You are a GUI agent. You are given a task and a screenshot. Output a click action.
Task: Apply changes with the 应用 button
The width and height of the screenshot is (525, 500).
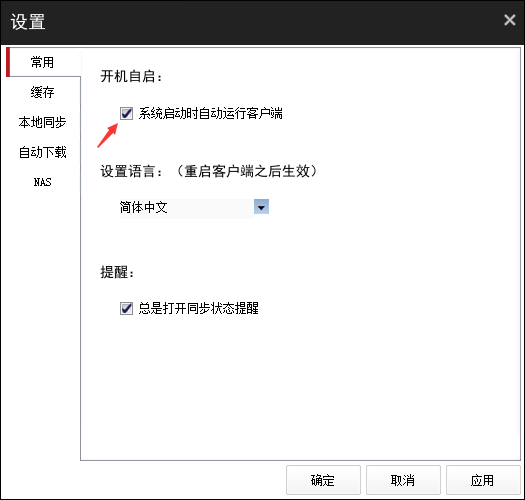pyautogui.click(x=483, y=480)
